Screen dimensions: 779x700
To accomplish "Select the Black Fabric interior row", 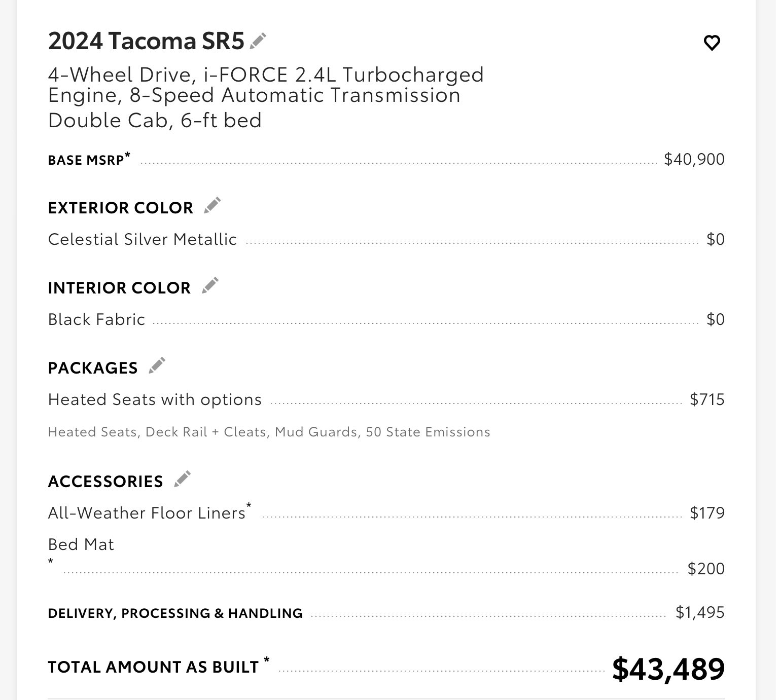I will (386, 319).
